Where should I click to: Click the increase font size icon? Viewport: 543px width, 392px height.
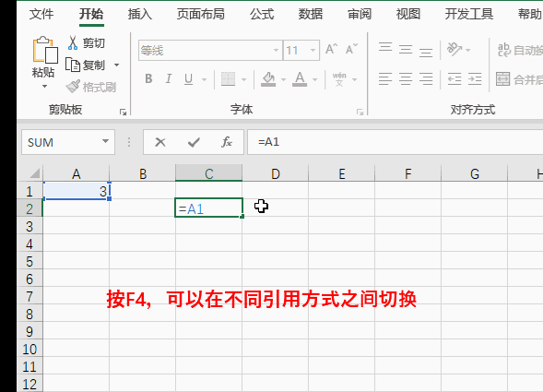click(x=331, y=49)
